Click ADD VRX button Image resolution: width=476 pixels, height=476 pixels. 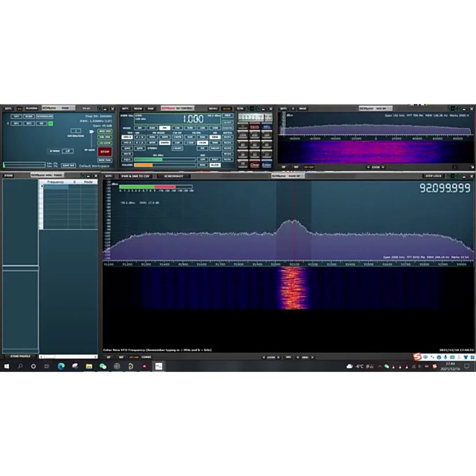[x=105, y=131]
